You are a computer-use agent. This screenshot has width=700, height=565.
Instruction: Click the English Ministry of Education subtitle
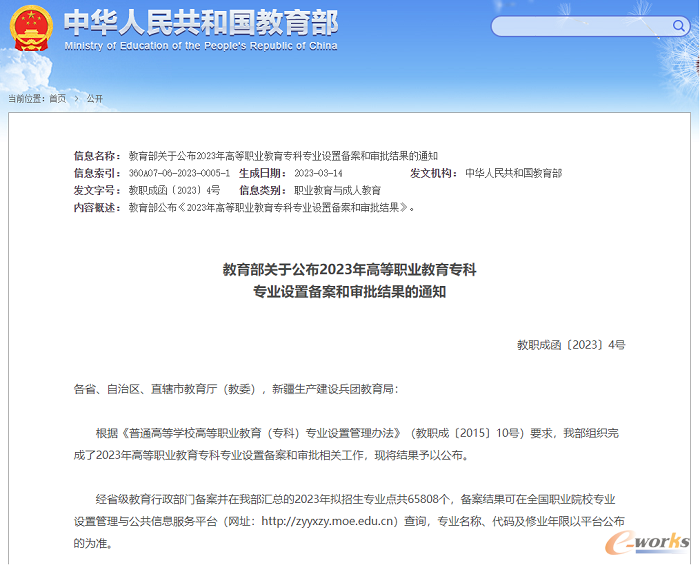[201, 46]
